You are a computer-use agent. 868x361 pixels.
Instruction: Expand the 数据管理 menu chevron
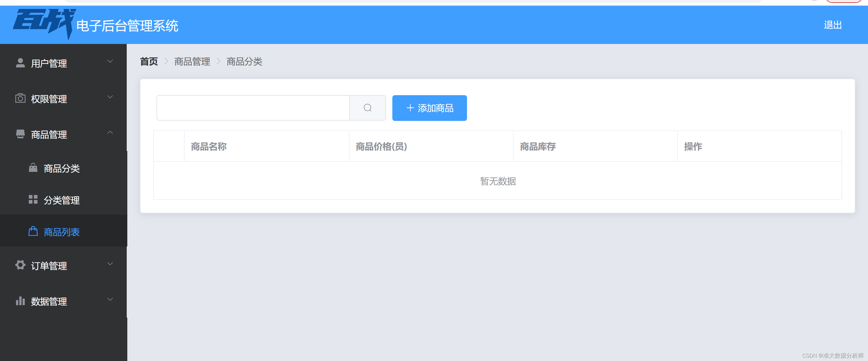click(110, 299)
